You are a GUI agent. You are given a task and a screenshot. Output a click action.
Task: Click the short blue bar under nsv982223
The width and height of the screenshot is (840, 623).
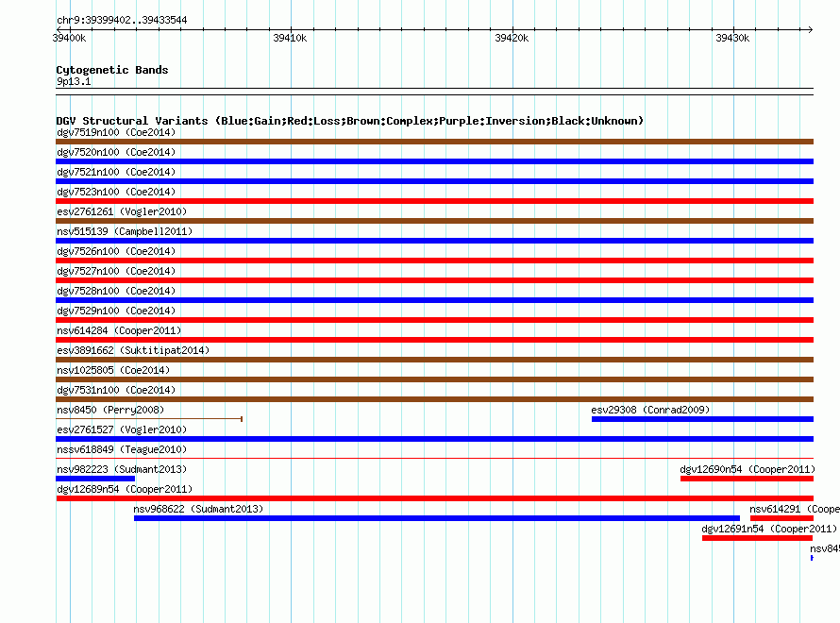click(x=95, y=479)
